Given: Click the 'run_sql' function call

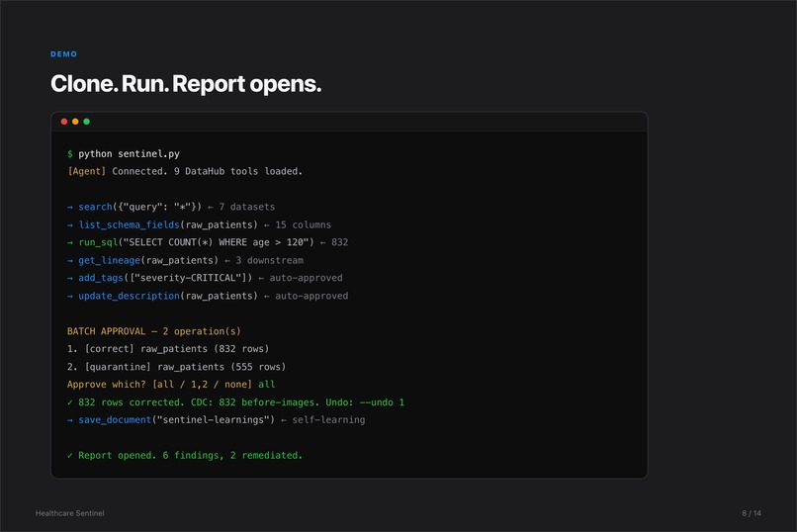Looking at the screenshot, I should pos(98,242).
